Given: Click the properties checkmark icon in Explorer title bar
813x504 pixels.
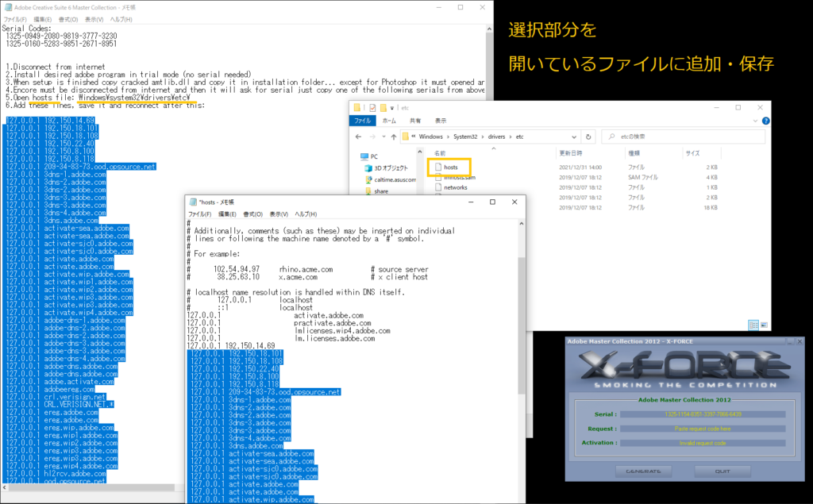Looking at the screenshot, I should 372,108.
